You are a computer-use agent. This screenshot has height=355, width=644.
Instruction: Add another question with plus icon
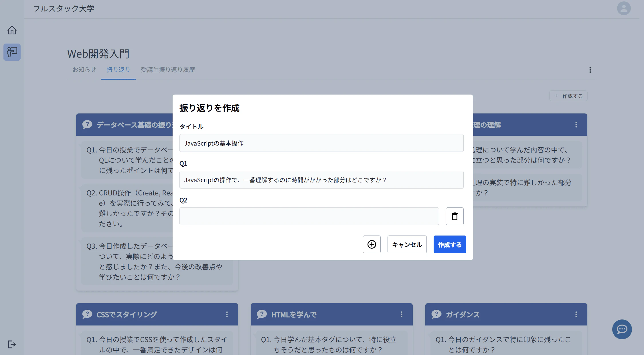[x=372, y=244]
